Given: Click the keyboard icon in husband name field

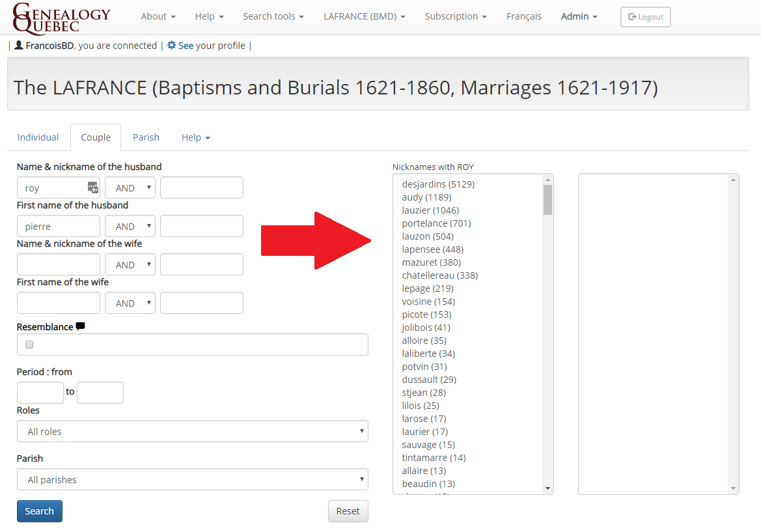Looking at the screenshot, I should click(92, 188).
